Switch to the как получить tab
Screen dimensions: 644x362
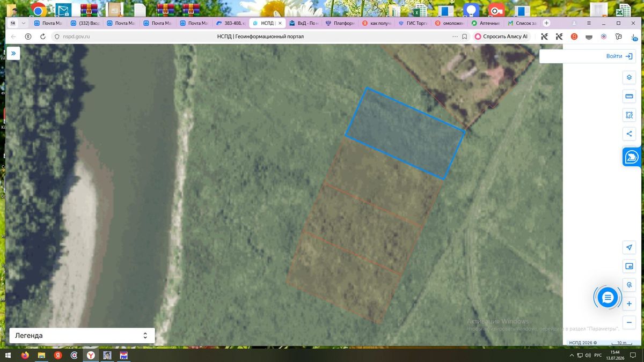point(377,23)
